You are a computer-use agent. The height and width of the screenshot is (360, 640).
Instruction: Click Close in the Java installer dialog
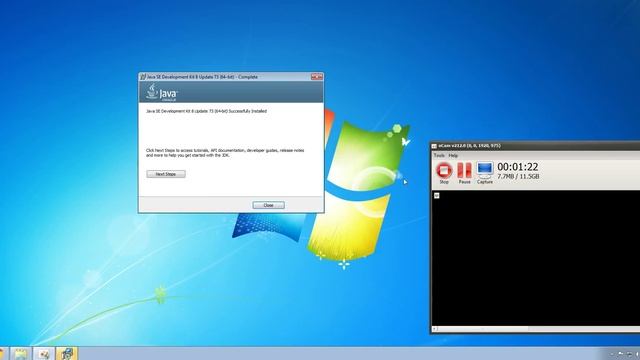pos(268,205)
